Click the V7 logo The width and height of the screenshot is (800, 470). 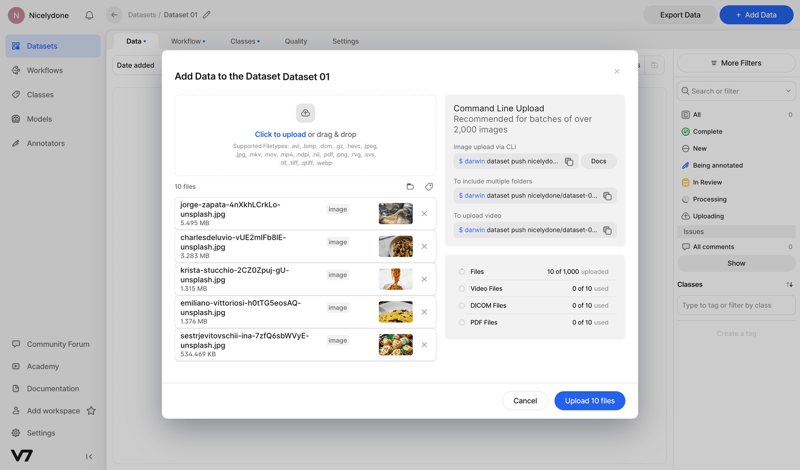tap(22, 455)
